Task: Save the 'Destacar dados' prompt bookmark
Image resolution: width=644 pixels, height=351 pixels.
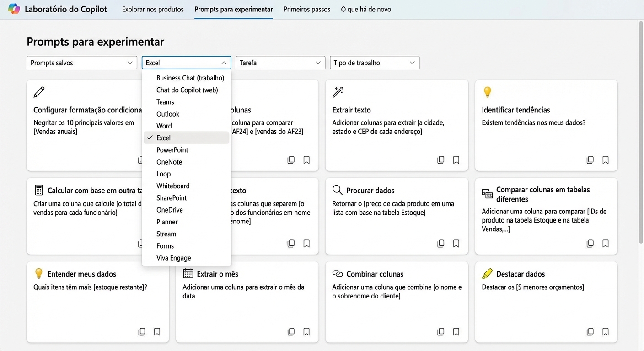Action: coord(606,332)
